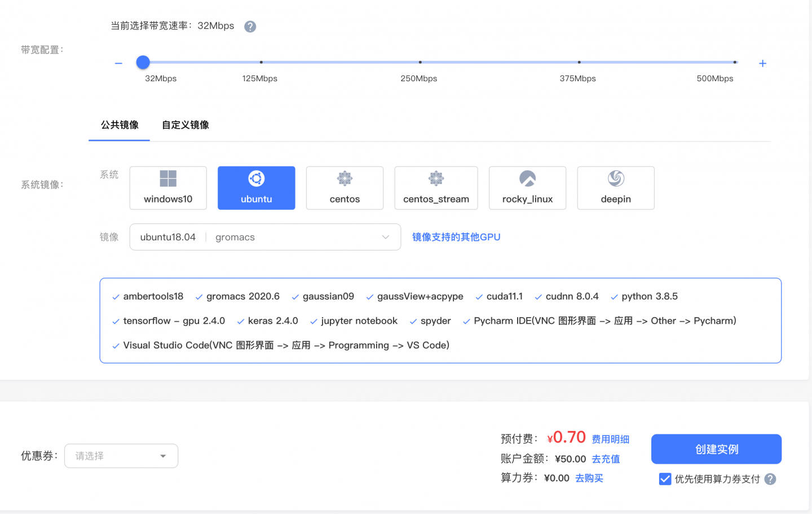The width and height of the screenshot is (812, 514).
Task: Click the bandwidth rate help question icon
Action: [x=250, y=27]
